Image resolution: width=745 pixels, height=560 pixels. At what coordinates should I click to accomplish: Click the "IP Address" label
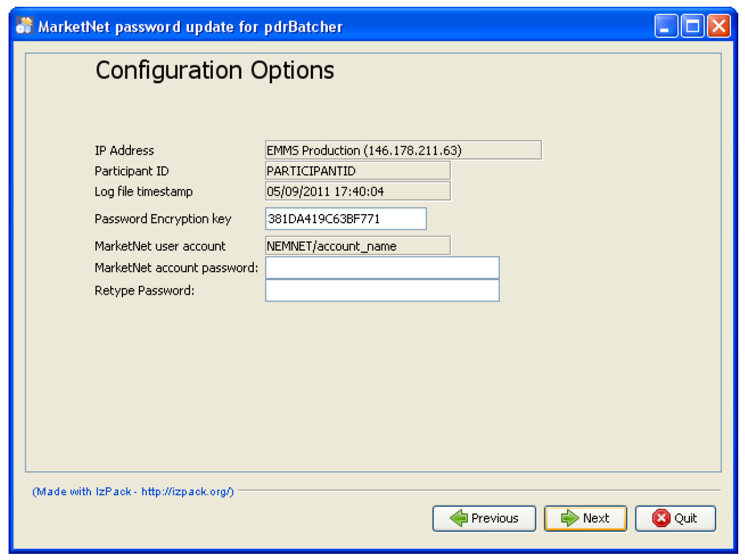pyautogui.click(x=124, y=150)
